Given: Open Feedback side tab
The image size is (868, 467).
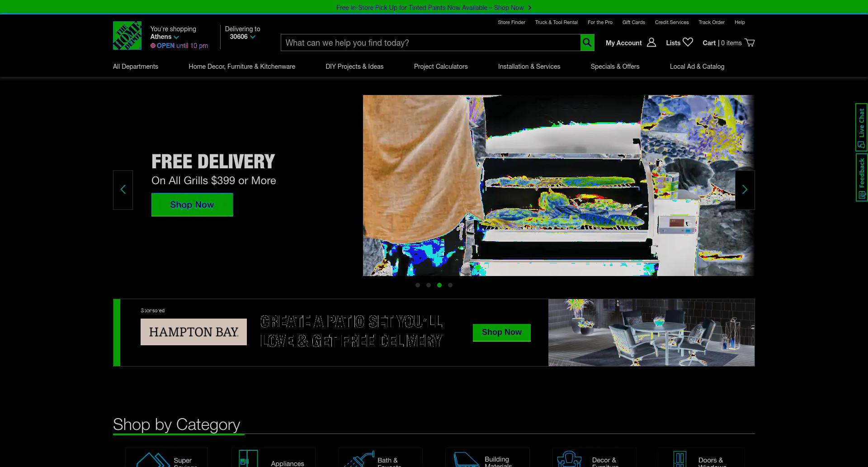Looking at the screenshot, I should [x=861, y=177].
